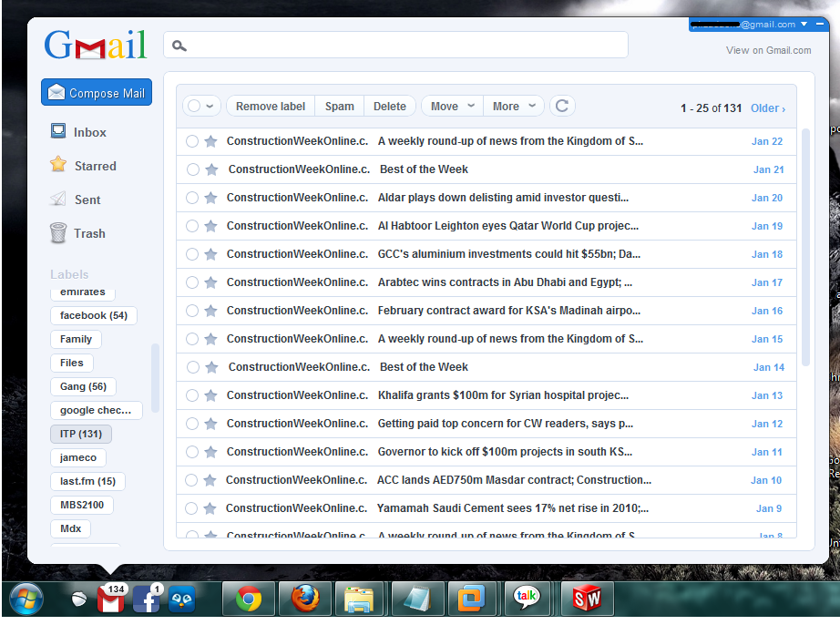Star the Jan 21 Best of the Week email
Viewport: 840px width, 625px height.
pyautogui.click(x=212, y=169)
